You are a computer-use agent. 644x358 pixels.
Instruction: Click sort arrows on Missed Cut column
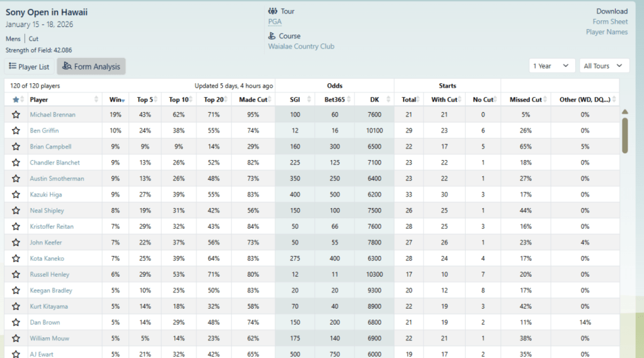pos(545,100)
